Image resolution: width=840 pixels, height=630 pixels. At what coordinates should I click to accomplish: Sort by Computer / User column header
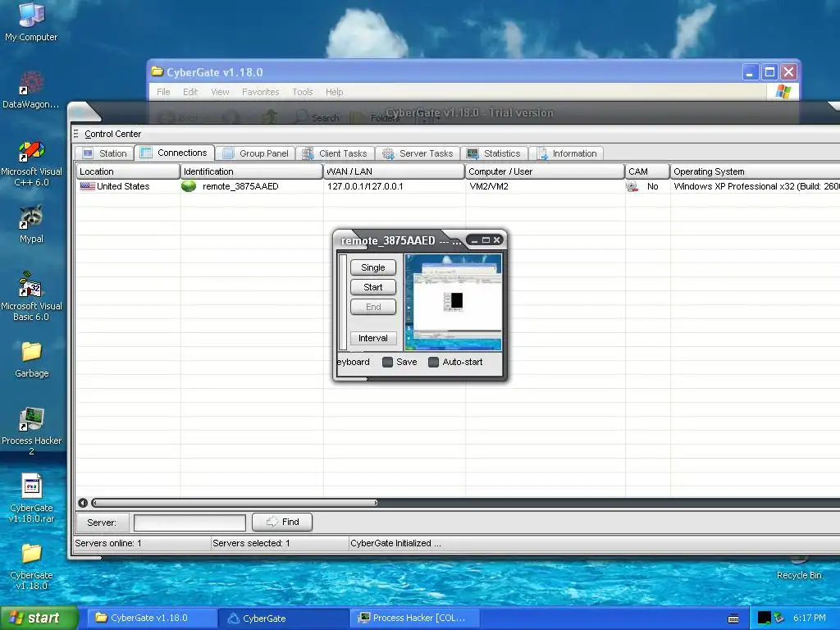point(545,171)
